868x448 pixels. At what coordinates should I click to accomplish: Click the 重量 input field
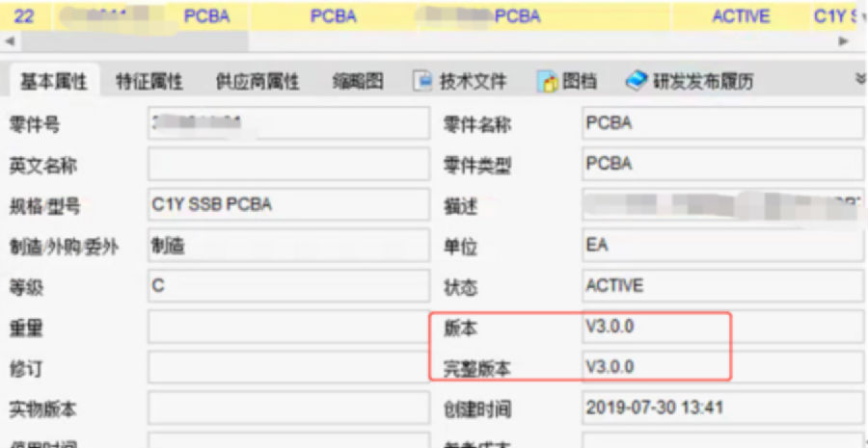pyautogui.click(x=288, y=327)
